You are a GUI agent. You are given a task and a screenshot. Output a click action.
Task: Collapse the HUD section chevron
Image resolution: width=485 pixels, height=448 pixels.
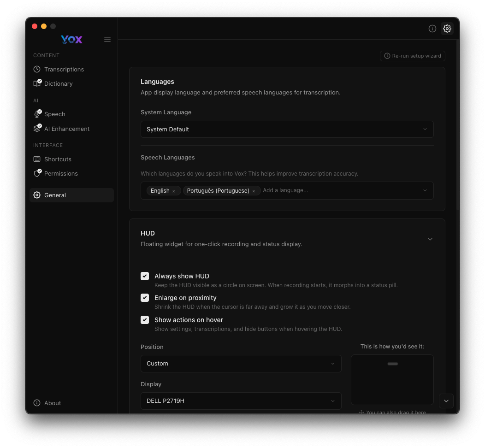(x=430, y=239)
